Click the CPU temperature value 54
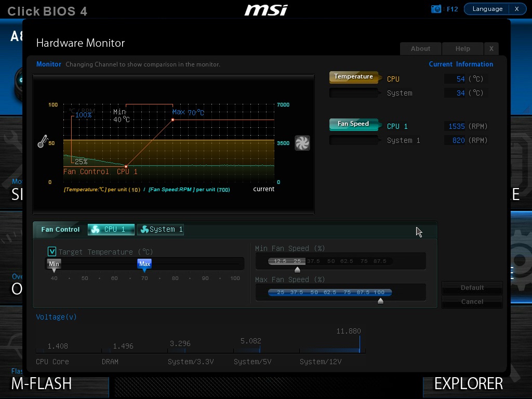The image size is (532, 399). click(x=460, y=79)
